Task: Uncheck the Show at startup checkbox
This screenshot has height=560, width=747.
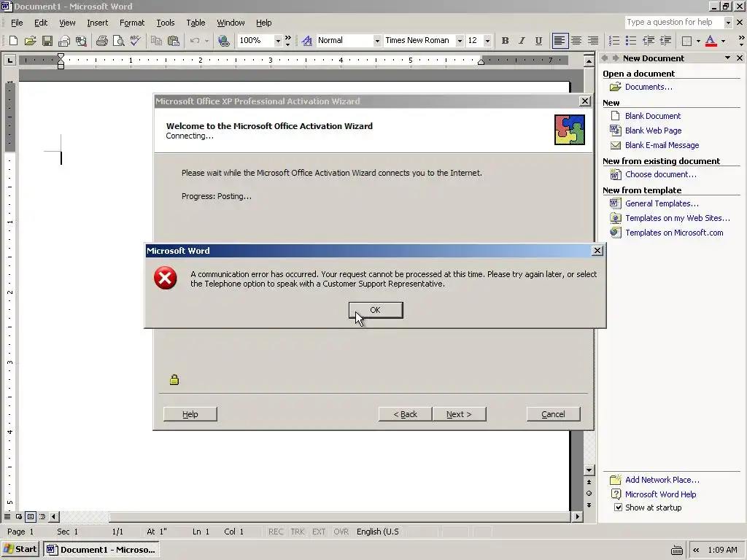Action: pyautogui.click(x=618, y=507)
